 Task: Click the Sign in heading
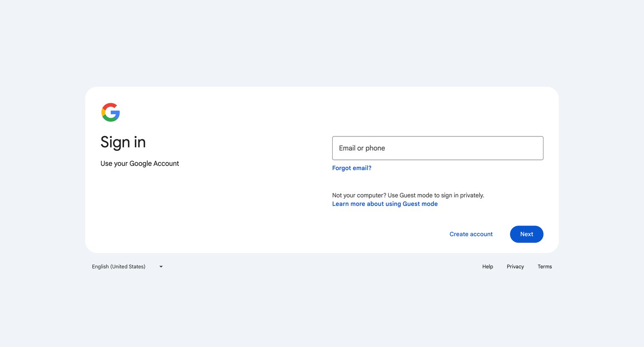tap(123, 142)
